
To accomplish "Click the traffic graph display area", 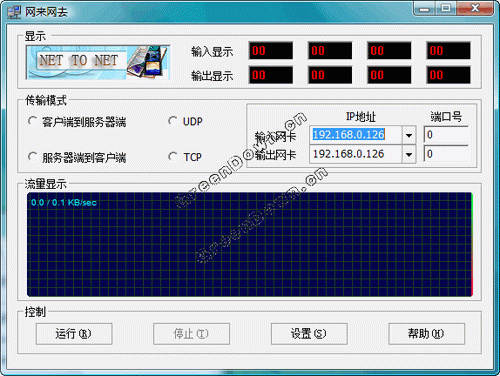I will 250,244.
